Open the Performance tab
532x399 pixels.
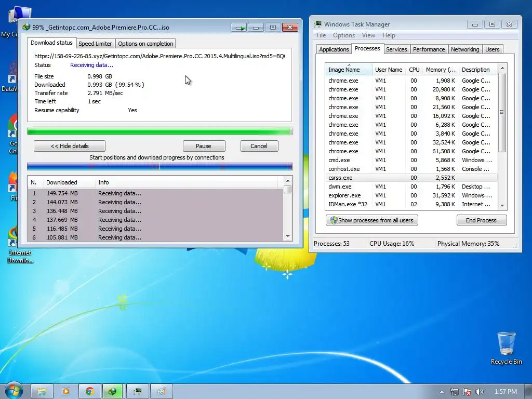[429, 49]
